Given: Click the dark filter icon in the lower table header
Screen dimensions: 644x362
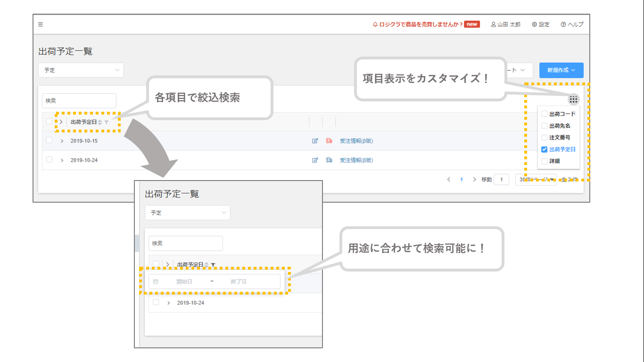Looking at the screenshot, I should point(213,265).
